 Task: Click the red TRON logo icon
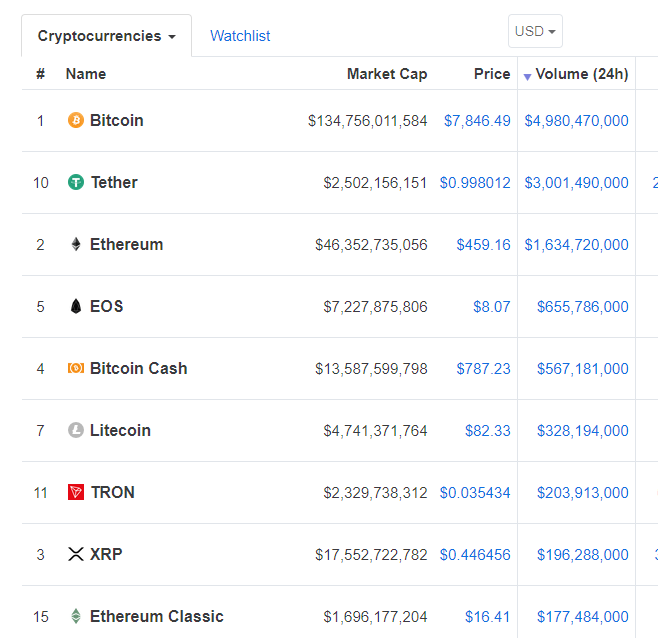75,492
